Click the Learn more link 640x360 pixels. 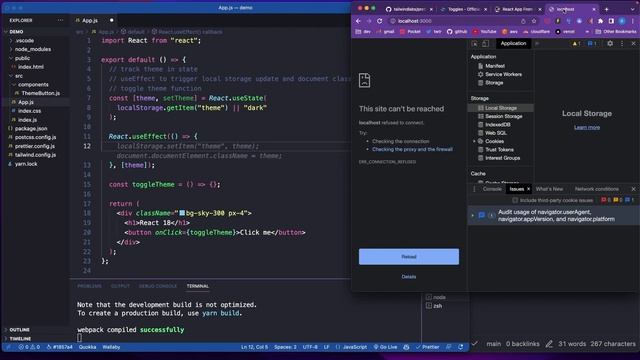(587, 127)
